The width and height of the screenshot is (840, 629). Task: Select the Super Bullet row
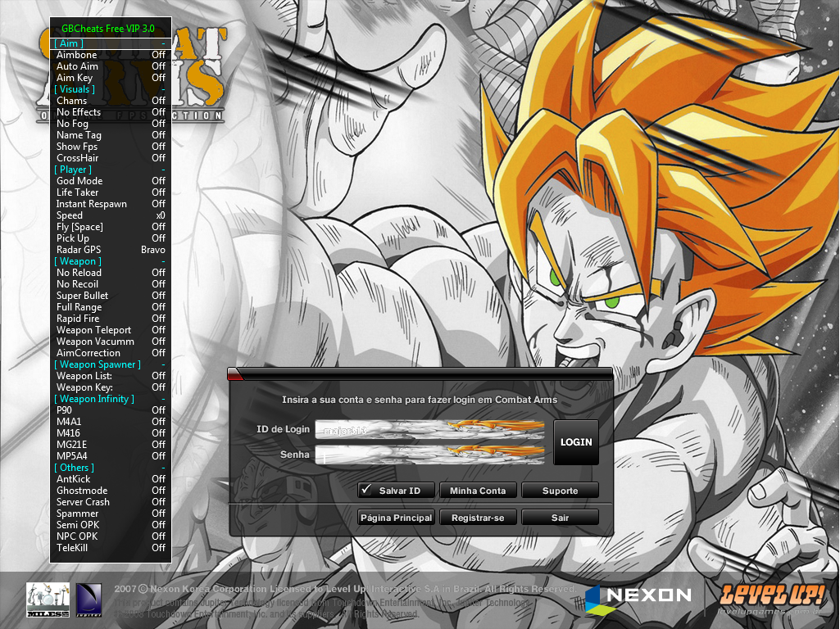click(x=111, y=296)
